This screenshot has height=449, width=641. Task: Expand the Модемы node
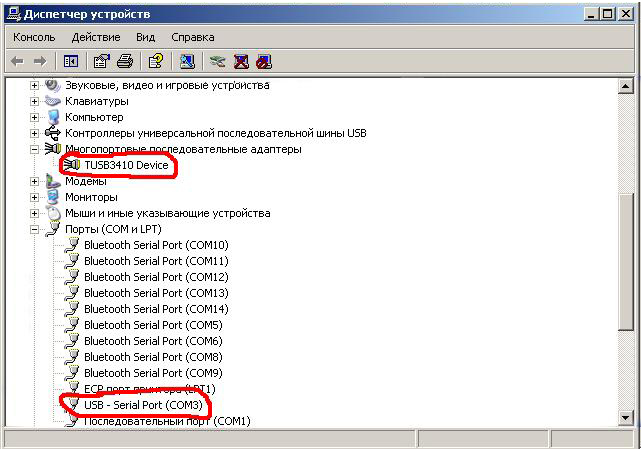35,181
